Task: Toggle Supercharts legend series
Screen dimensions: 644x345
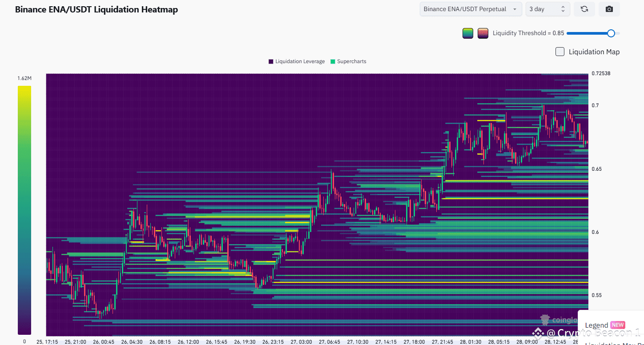Action: click(348, 61)
